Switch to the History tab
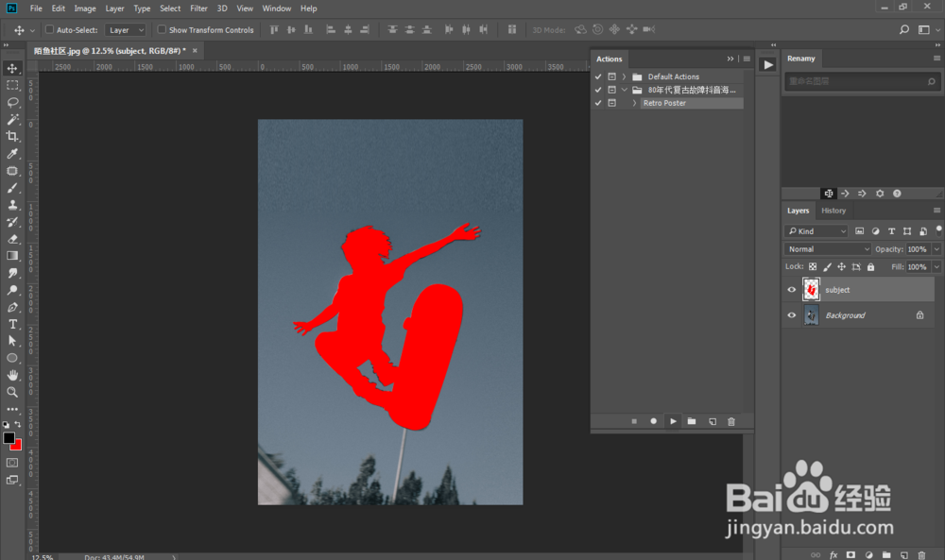 click(x=833, y=211)
